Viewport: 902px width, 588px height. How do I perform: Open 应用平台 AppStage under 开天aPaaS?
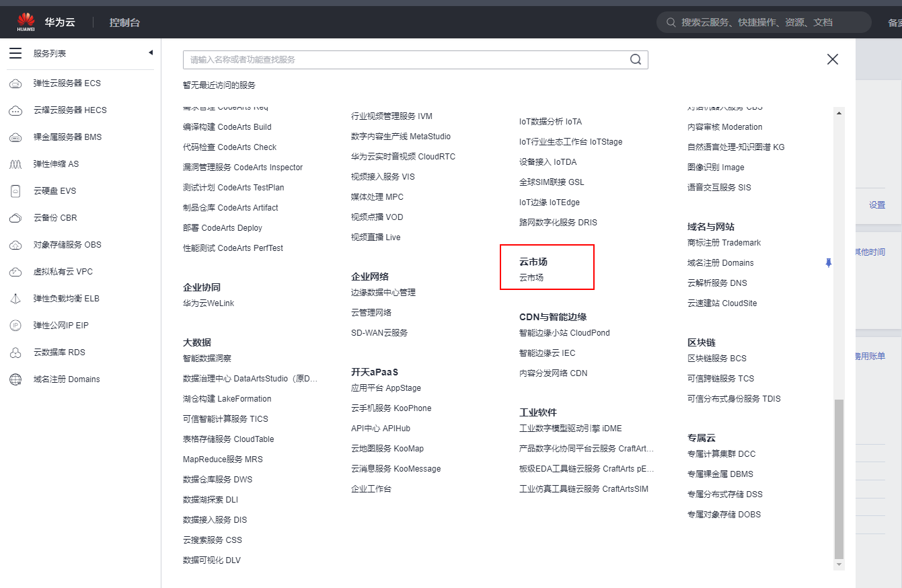[x=386, y=388]
